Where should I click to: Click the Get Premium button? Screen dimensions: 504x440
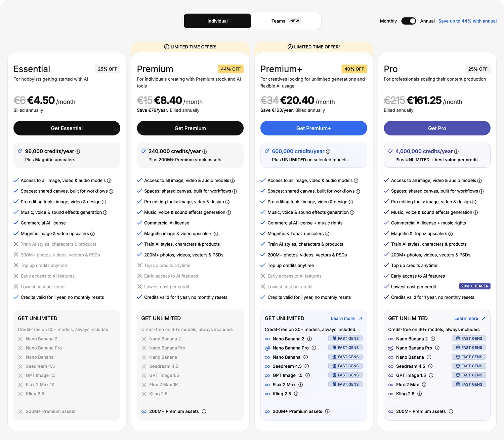point(190,128)
